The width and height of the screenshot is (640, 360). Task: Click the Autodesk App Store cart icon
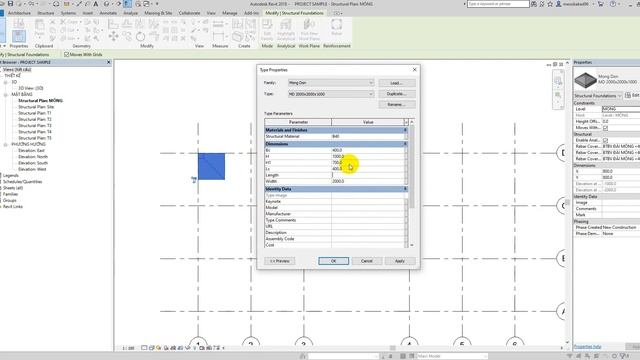click(600, 4)
